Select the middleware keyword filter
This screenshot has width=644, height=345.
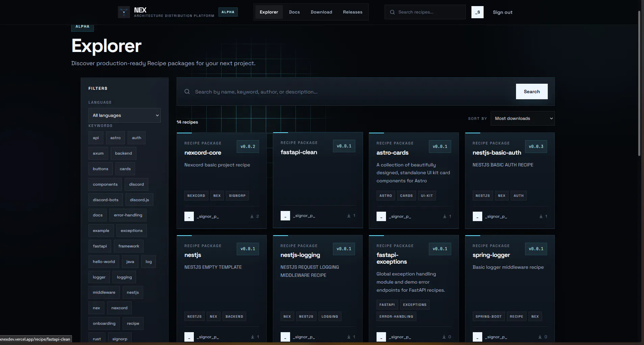[104, 292]
